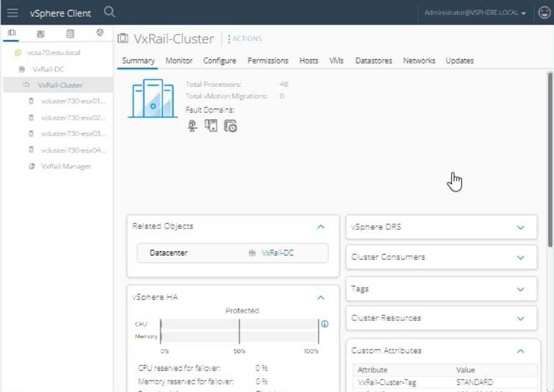
Task: Switch to the Monitor tab
Action: (x=179, y=61)
